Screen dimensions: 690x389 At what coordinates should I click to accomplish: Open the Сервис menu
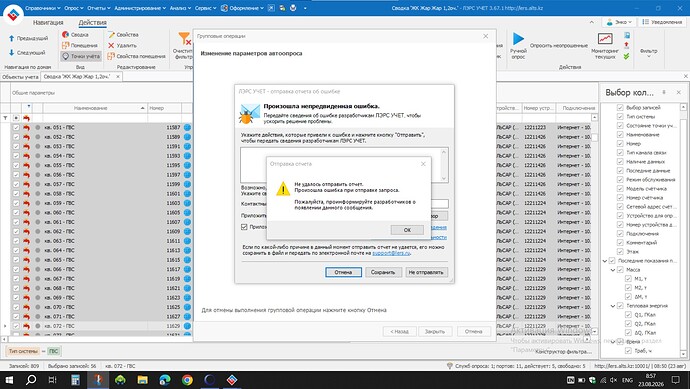click(206, 8)
